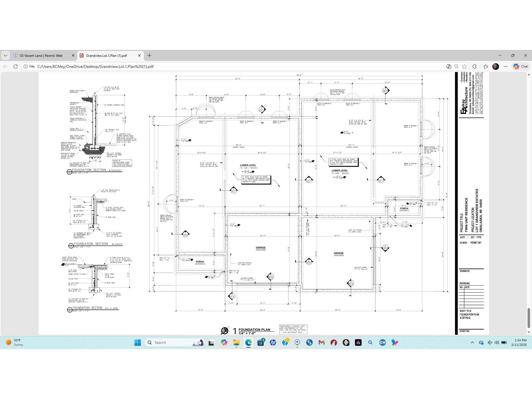This screenshot has height=399, width=532.
Task: Select the Grandview.Lot.1.Plan PDF tab
Action: pyautogui.click(x=106, y=55)
